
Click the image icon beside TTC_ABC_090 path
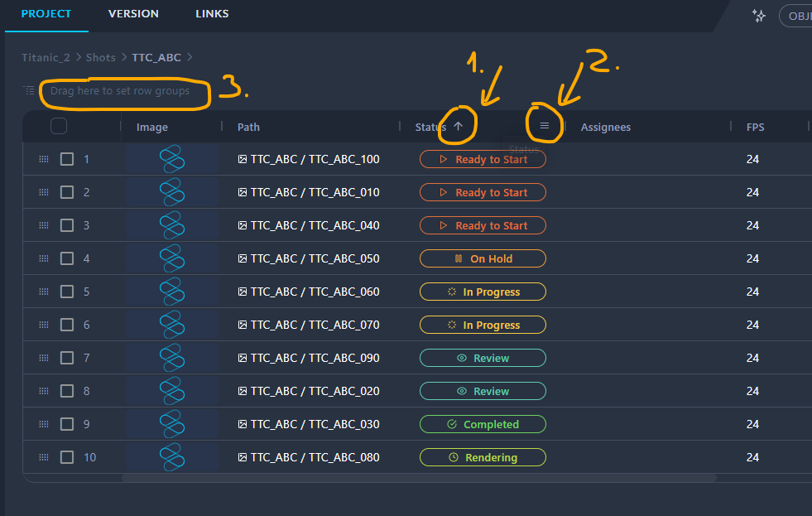(x=243, y=358)
